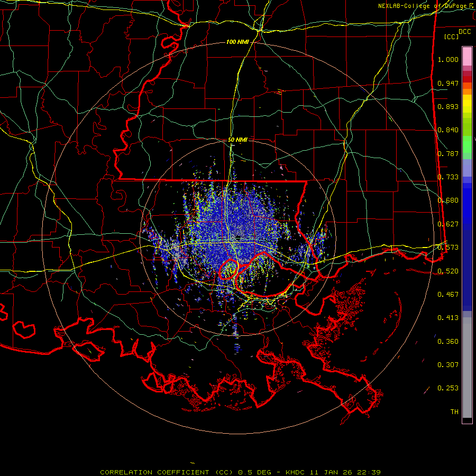This screenshot has width=476, height=476.
Task: Select the 0.893 scale value
Action: click(448, 106)
